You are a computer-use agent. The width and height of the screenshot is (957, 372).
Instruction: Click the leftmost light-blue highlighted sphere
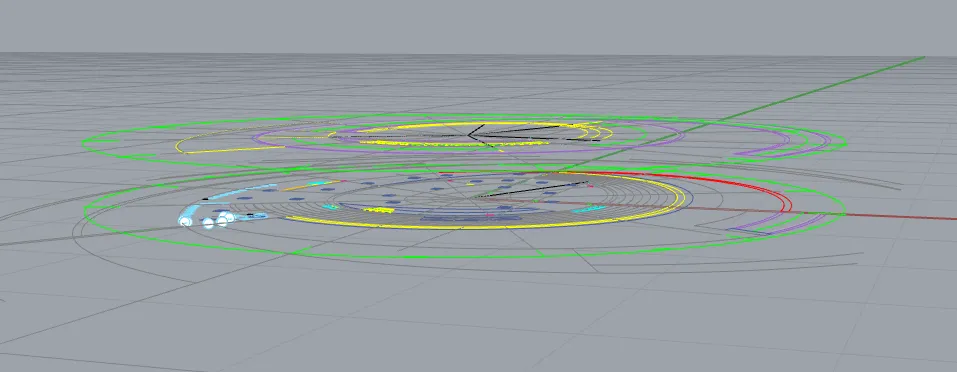[186, 221]
